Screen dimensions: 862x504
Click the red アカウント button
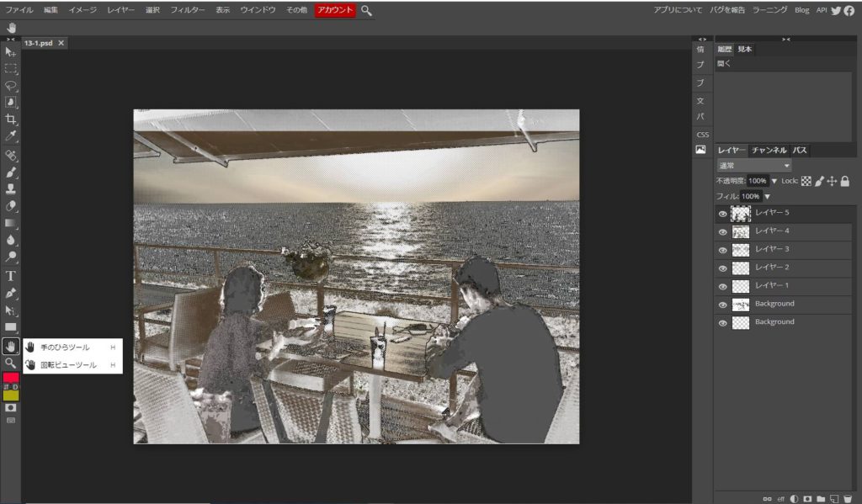click(335, 10)
